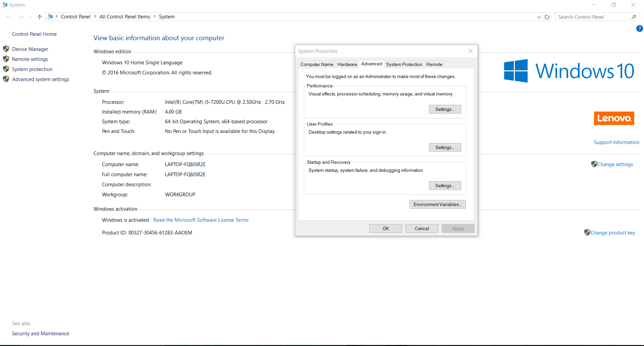
Task: Click the computer icon in address bar
Action: 50,16
